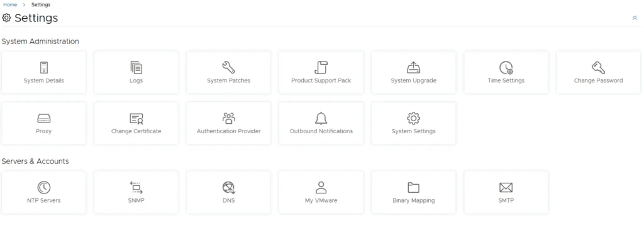
Task: Click the SNMP label
Action: click(x=136, y=200)
